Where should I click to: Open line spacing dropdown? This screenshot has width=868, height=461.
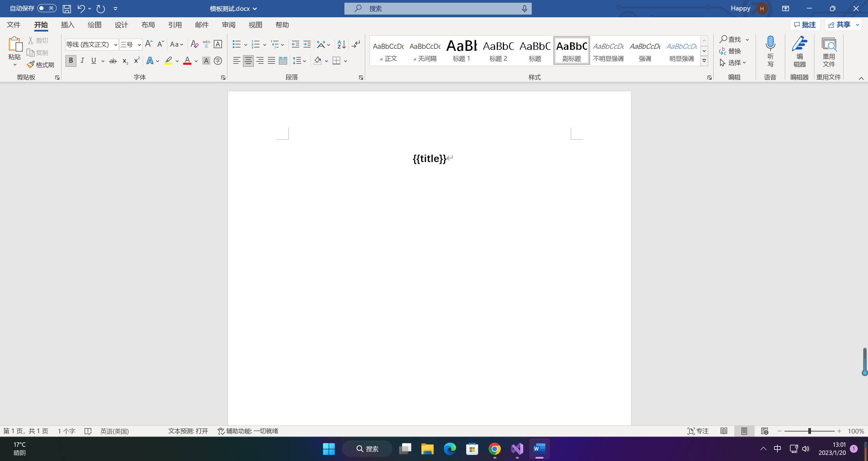(x=300, y=61)
